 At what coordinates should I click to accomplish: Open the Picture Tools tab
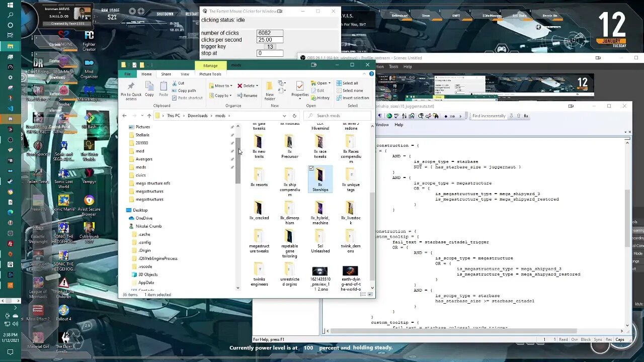coord(210,74)
